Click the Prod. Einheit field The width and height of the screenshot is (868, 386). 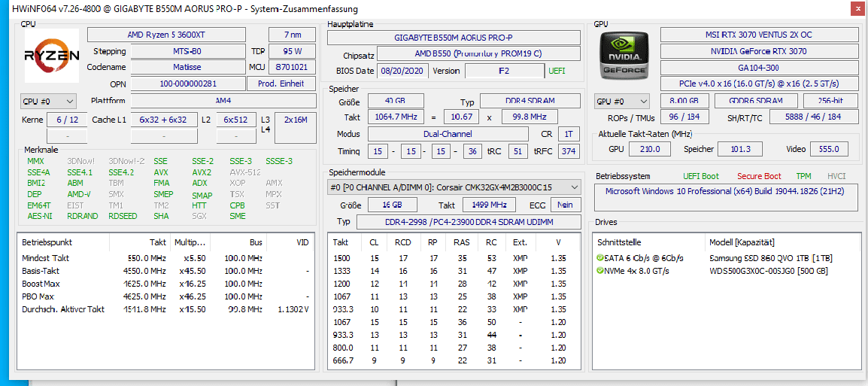click(282, 84)
